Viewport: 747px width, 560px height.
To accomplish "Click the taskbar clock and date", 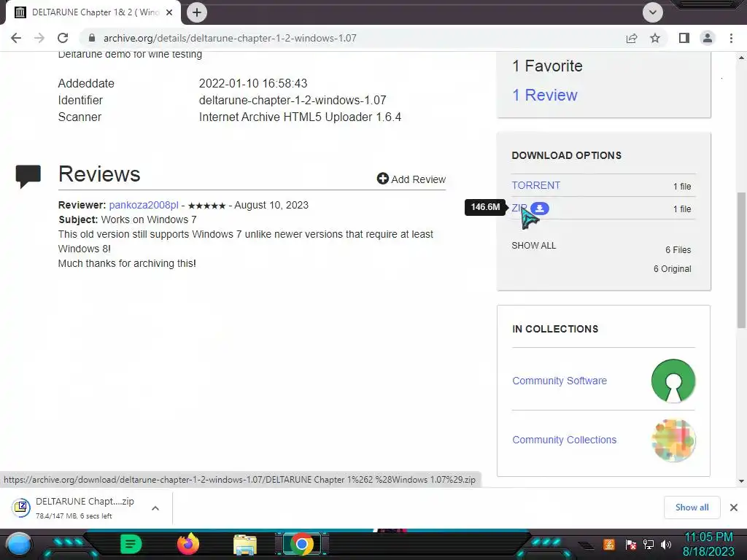I will pyautogui.click(x=708, y=544).
